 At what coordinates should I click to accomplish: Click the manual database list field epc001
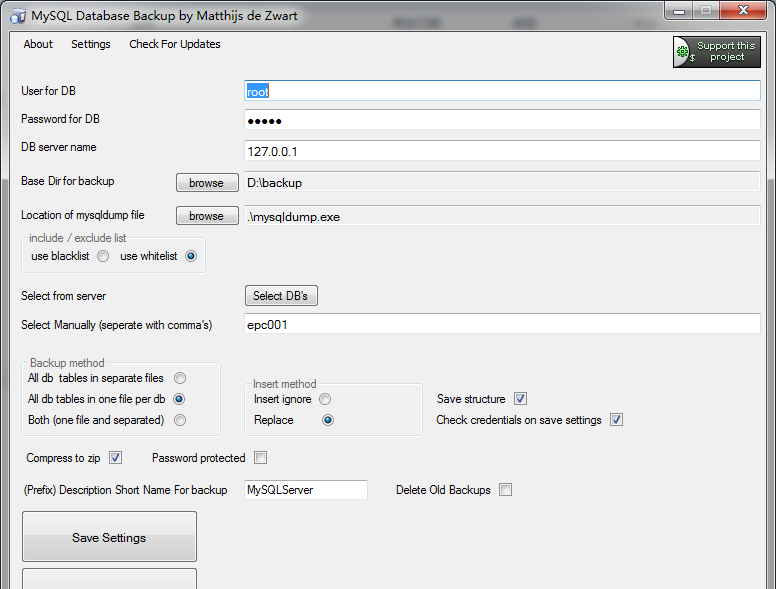pyautogui.click(x=502, y=324)
